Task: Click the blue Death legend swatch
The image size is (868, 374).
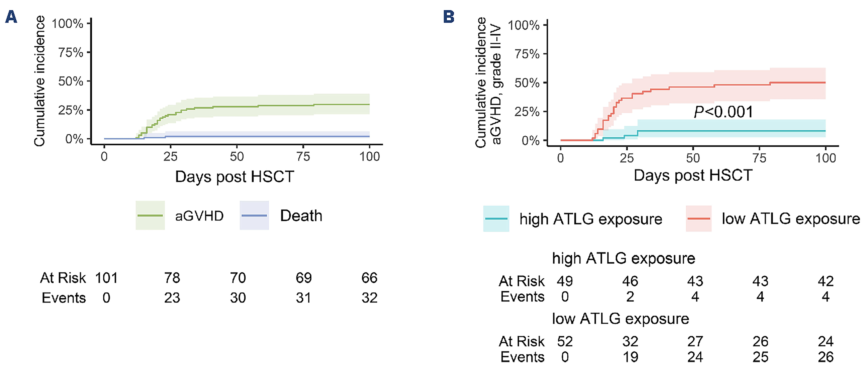Action: point(254,216)
